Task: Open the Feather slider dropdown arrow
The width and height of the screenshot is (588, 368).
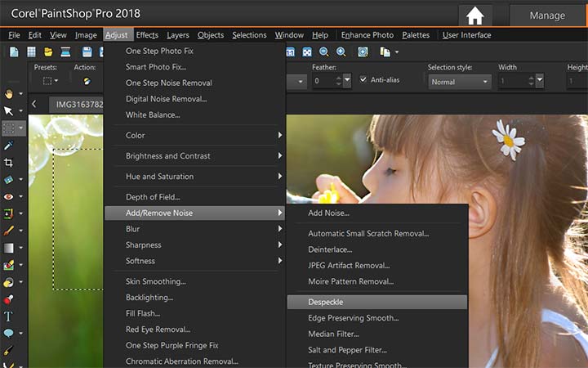Action: tap(347, 80)
